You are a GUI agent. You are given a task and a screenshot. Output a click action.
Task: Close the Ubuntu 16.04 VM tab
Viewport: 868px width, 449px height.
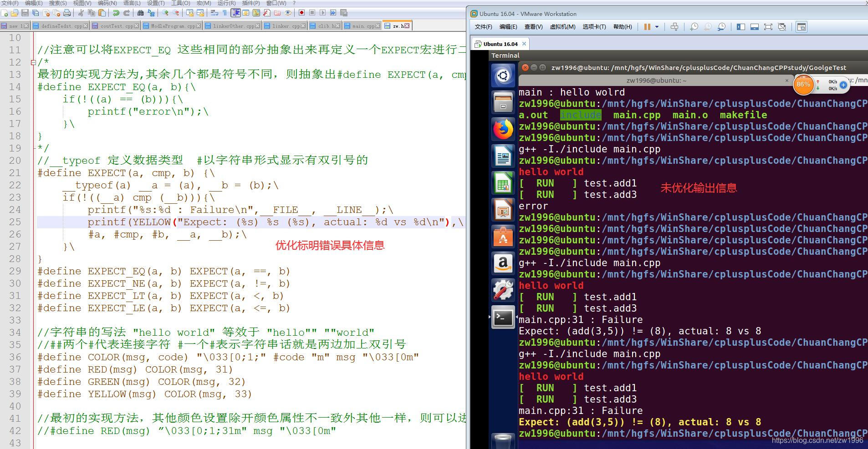[x=524, y=44]
